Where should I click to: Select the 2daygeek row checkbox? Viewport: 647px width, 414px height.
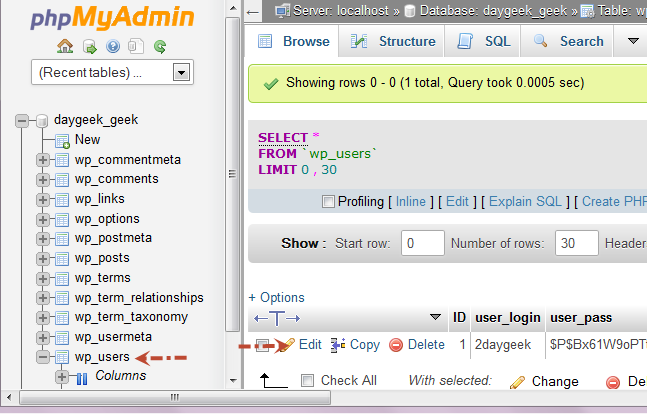[262, 345]
